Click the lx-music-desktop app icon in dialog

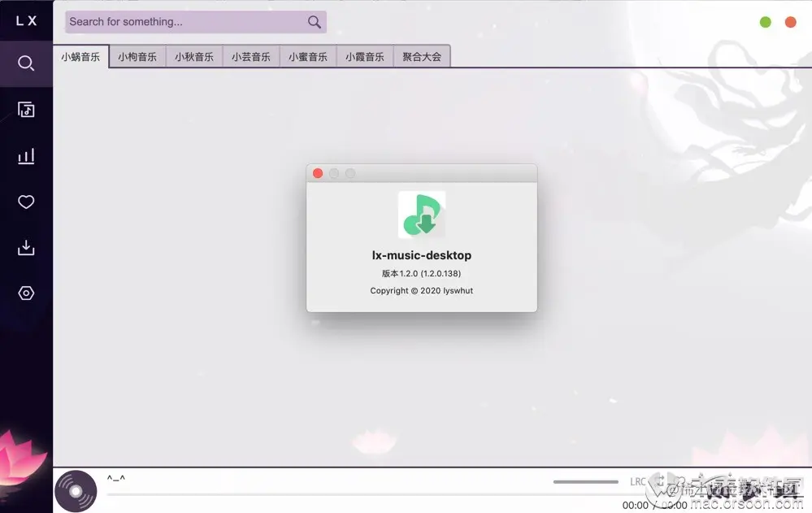422,215
